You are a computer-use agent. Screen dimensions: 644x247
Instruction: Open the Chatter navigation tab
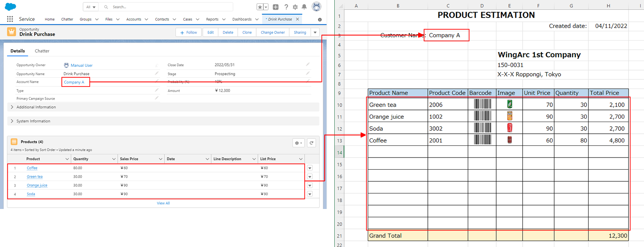[67, 19]
